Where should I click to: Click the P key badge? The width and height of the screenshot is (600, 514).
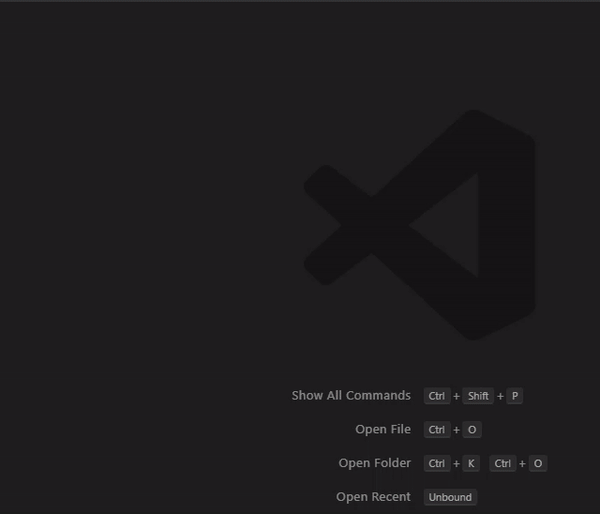[x=515, y=396]
